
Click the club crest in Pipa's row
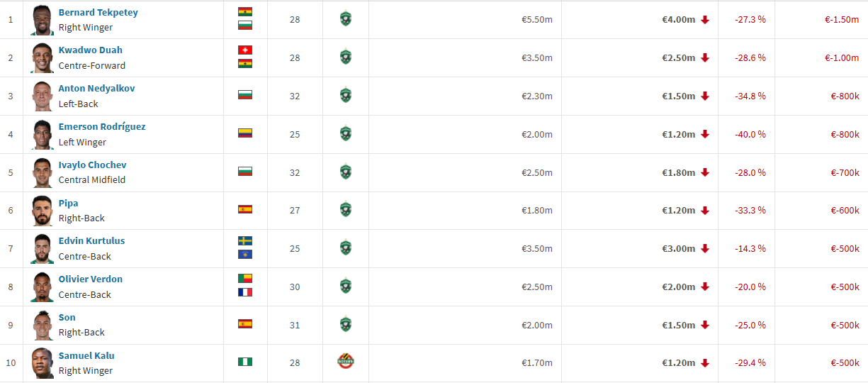345,210
